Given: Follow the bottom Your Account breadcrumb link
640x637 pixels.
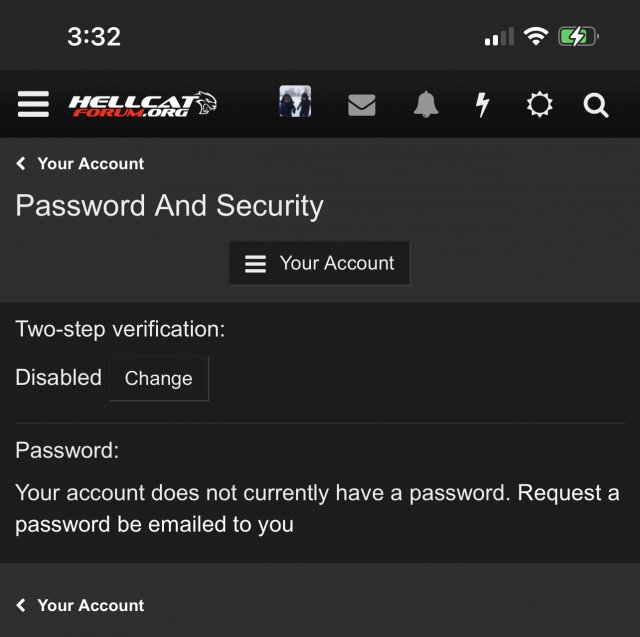Looking at the screenshot, I should pos(90,605).
